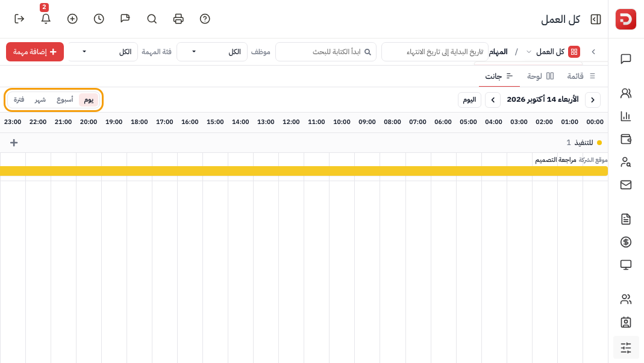Select يوم day view toggle
This screenshot has width=644, height=363.
pyautogui.click(x=89, y=100)
